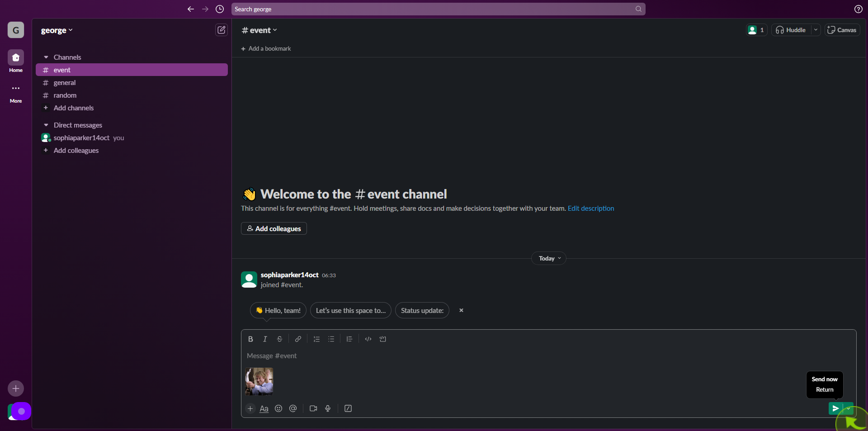
Task: Open the #event channel details dropdown
Action: (259, 30)
